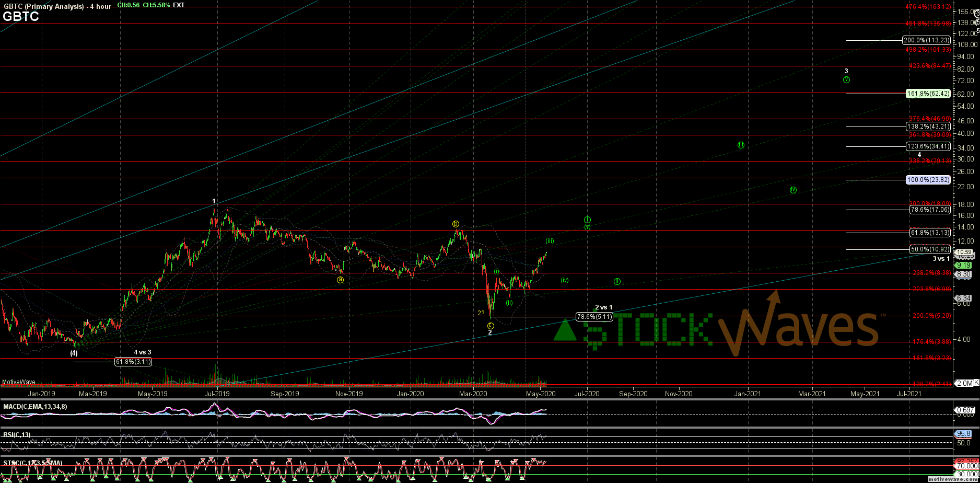Select the green (ii) subwave label
The width and height of the screenshot is (980, 483).
(x=509, y=303)
